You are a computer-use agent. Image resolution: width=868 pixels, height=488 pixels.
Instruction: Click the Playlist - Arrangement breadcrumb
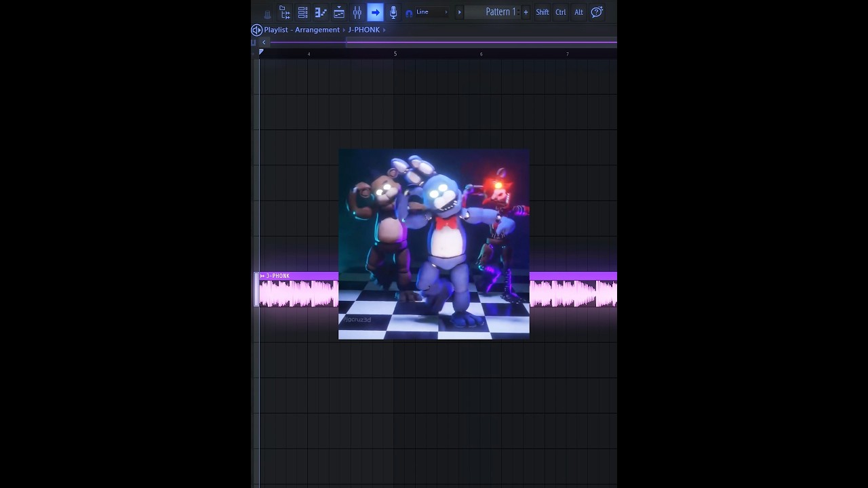[x=302, y=30]
